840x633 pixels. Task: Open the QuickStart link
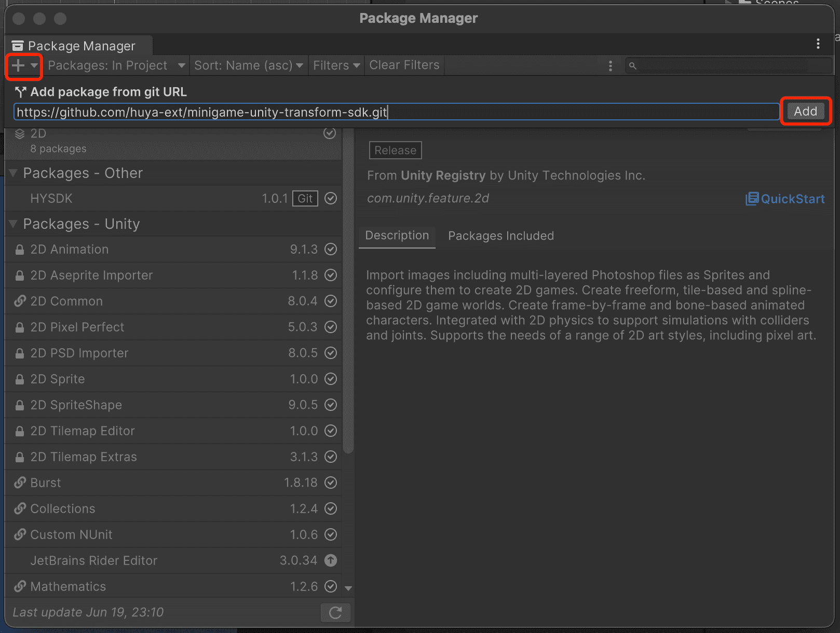(785, 199)
